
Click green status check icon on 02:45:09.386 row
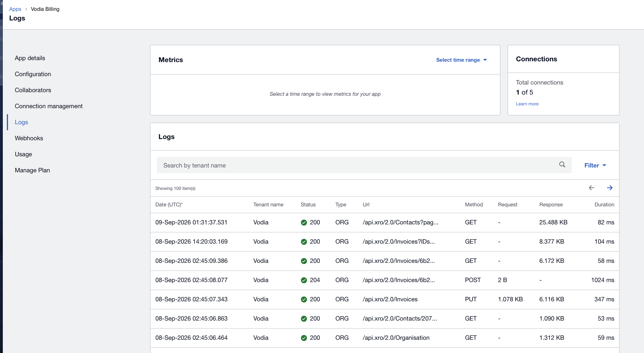(304, 261)
